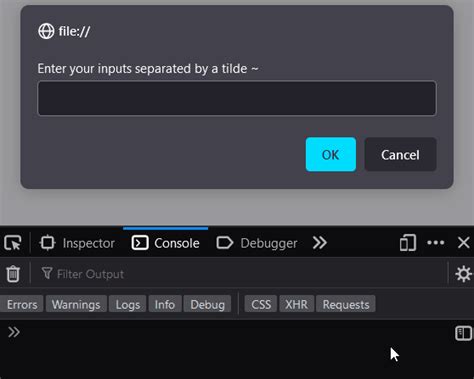Image resolution: width=474 pixels, height=379 pixels.
Task: Confirm the prompt with OK
Action: [331, 154]
